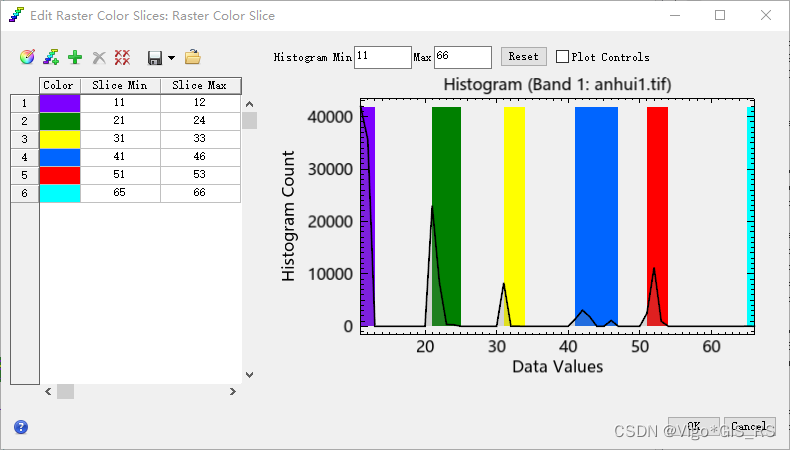Viewport: 790px width, 450px height.
Task: Click the dialog's title bar app icon
Action: tap(16, 15)
